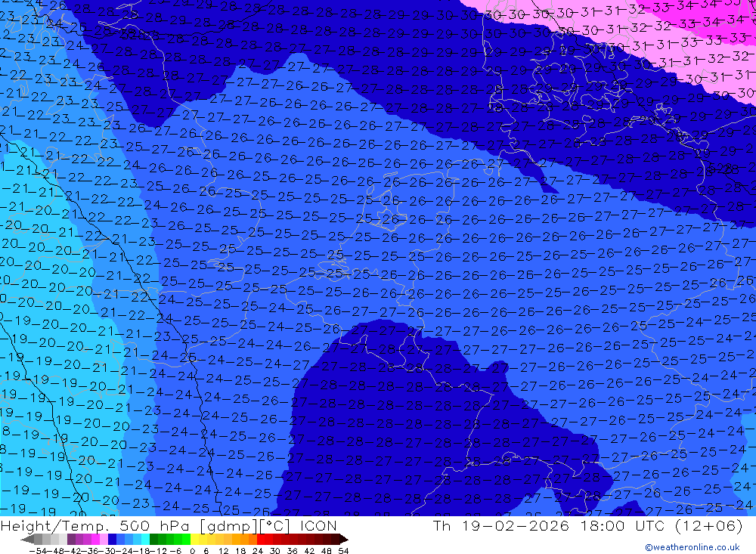
Task: Click the 'Th 19-02-2026 18:00 UTC' timestamp
Action: [548, 526]
